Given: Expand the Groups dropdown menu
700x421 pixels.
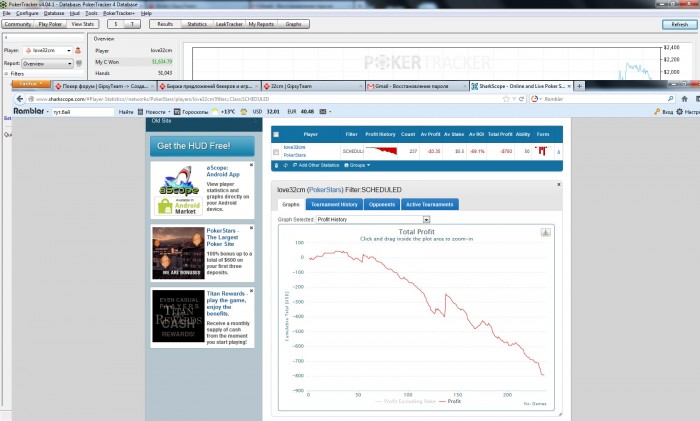Looking at the screenshot, I should (x=357, y=165).
